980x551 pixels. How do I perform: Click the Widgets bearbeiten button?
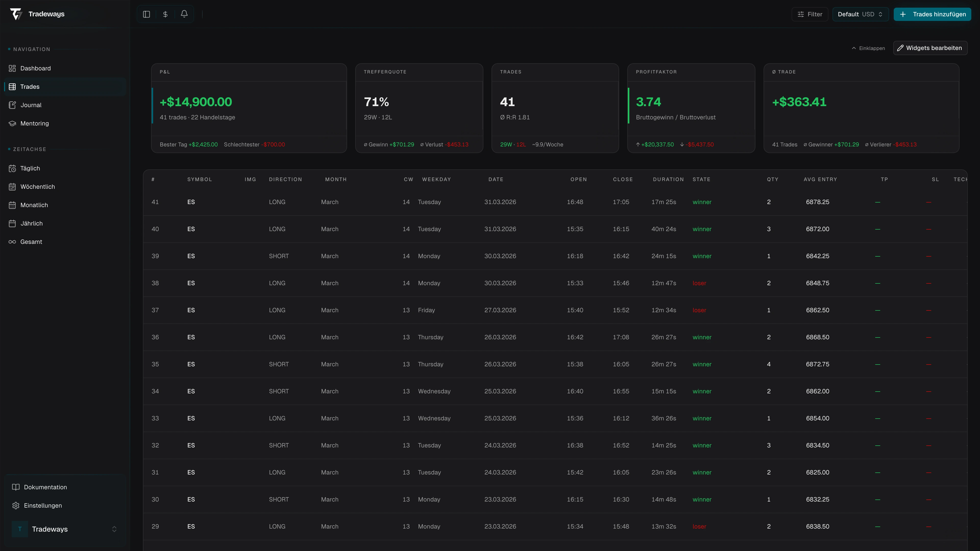[x=930, y=48]
